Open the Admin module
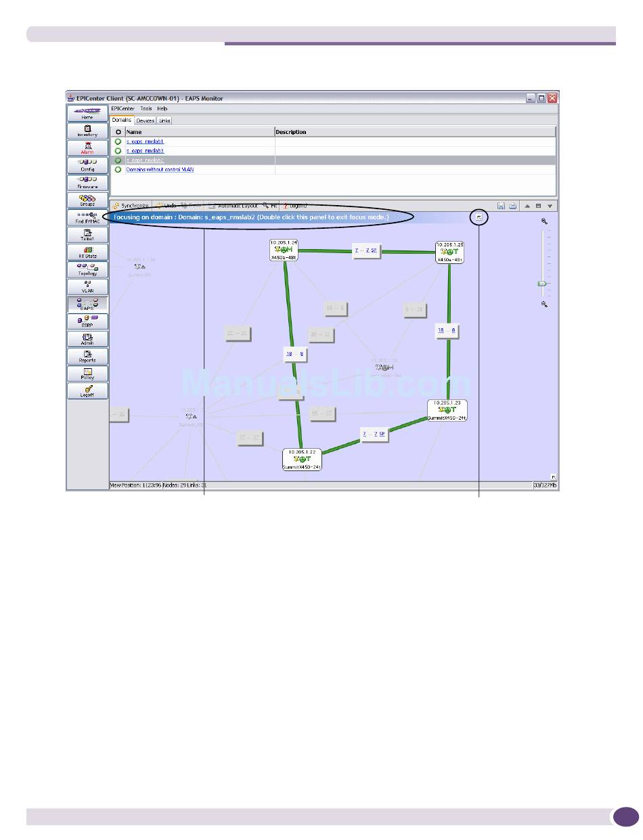The width and height of the screenshot is (643, 840). [87, 339]
